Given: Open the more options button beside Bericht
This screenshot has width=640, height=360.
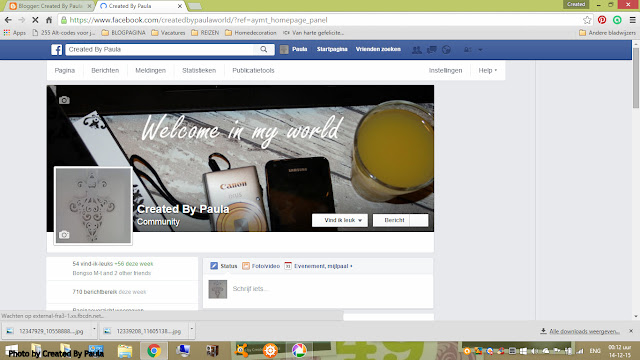Looking at the screenshot, I should click(419, 220).
